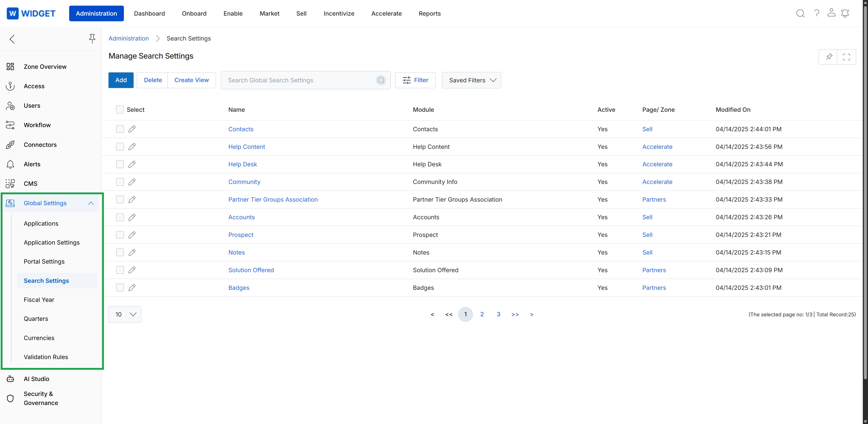Expand page to fullscreen
This screenshot has height=424, width=868.
[847, 57]
